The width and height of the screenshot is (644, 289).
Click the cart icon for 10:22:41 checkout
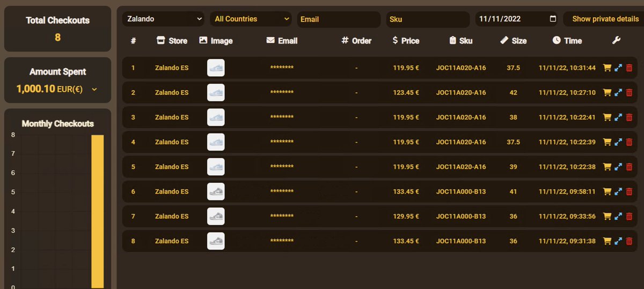coord(608,117)
